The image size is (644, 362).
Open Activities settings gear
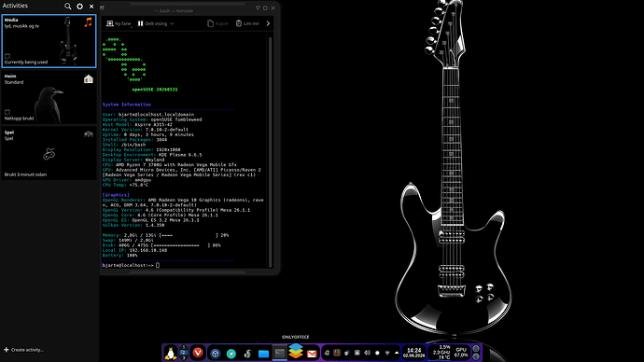click(79, 7)
